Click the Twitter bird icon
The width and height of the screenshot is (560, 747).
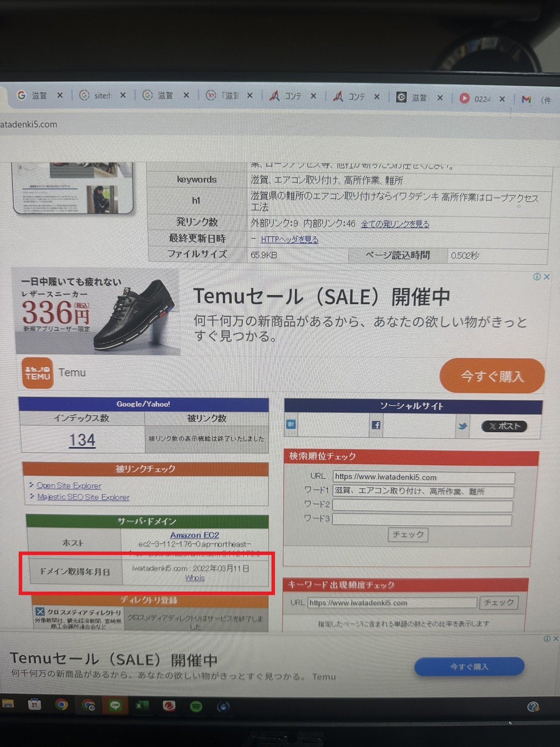click(x=462, y=426)
